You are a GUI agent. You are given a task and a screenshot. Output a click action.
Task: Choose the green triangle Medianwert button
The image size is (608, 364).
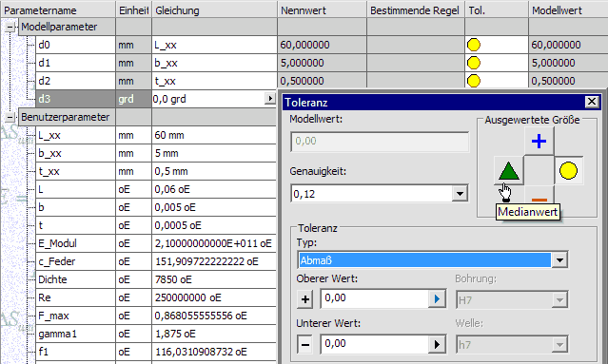(509, 171)
